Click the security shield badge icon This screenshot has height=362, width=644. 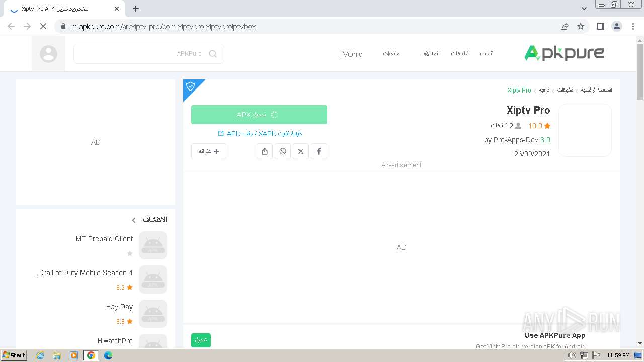click(190, 86)
